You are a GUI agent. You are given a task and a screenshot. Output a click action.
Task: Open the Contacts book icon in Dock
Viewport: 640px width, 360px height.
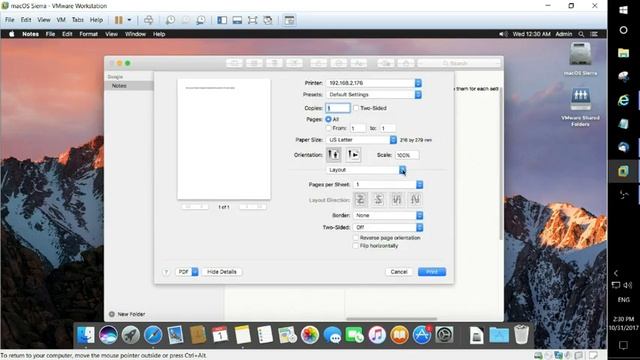pyautogui.click(x=198, y=335)
